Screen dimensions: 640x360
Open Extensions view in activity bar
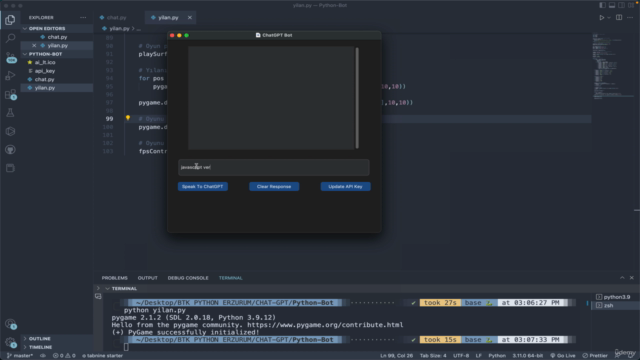[x=10, y=95]
